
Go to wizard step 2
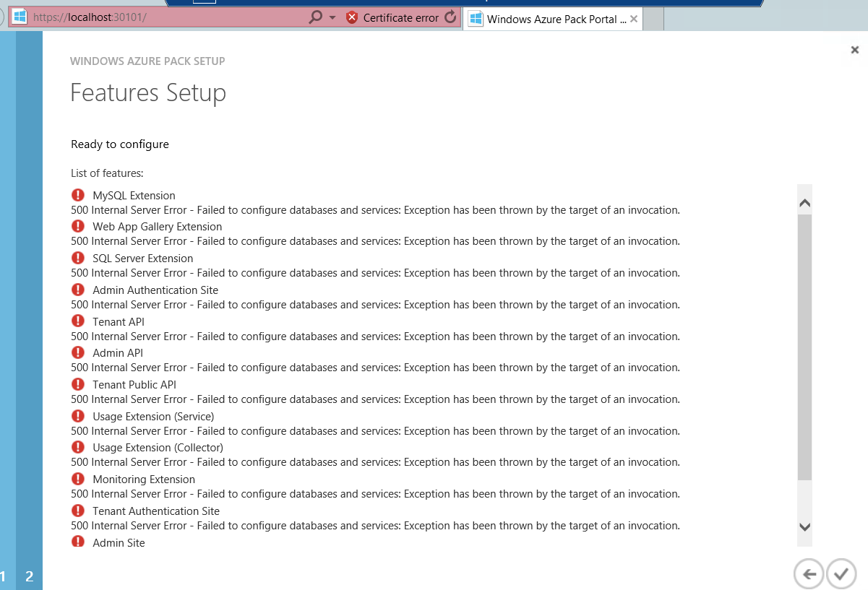(x=29, y=576)
